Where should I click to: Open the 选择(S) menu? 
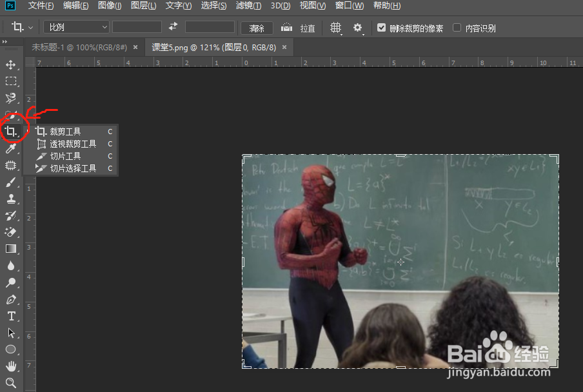(x=214, y=6)
